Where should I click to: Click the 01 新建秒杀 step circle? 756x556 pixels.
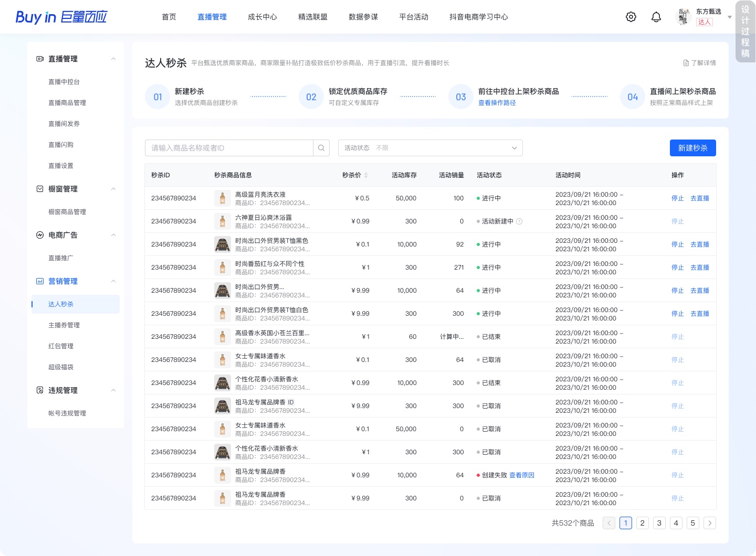pos(157,97)
